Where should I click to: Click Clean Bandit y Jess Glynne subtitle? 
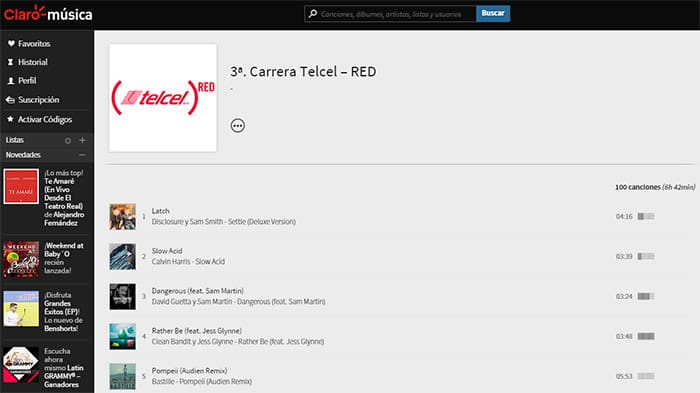click(x=238, y=342)
